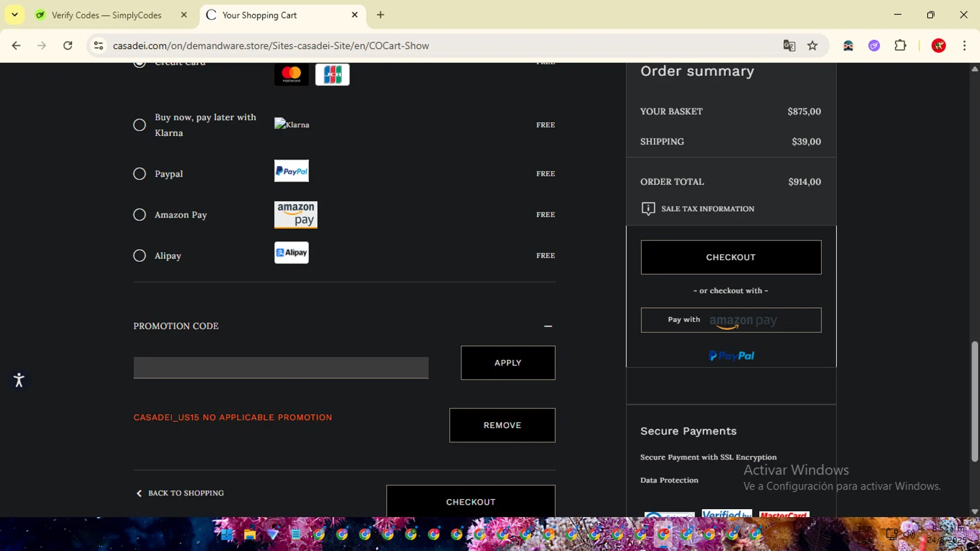Reload the shopping cart page
Viewport: 980px width, 551px height.
(68, 46)
